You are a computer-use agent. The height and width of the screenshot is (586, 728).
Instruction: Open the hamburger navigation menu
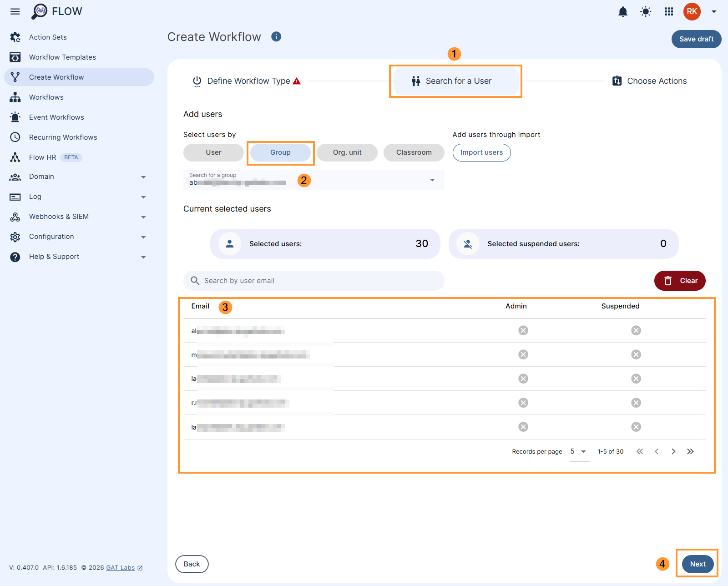(x=15, y=11)
